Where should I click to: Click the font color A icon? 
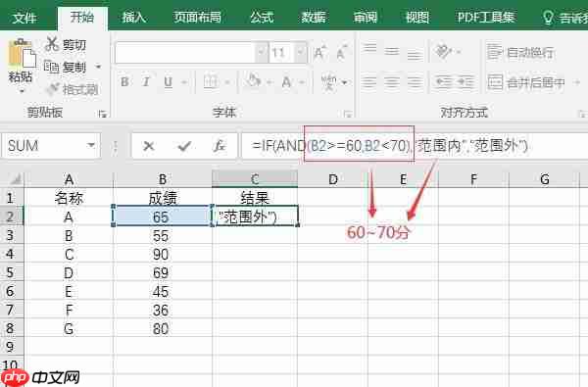tap(286, 81)
